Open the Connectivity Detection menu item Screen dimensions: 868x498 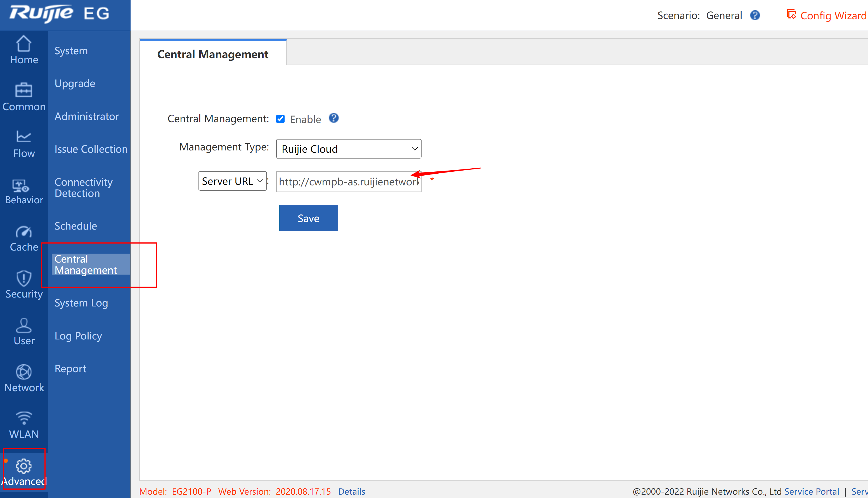84,187
